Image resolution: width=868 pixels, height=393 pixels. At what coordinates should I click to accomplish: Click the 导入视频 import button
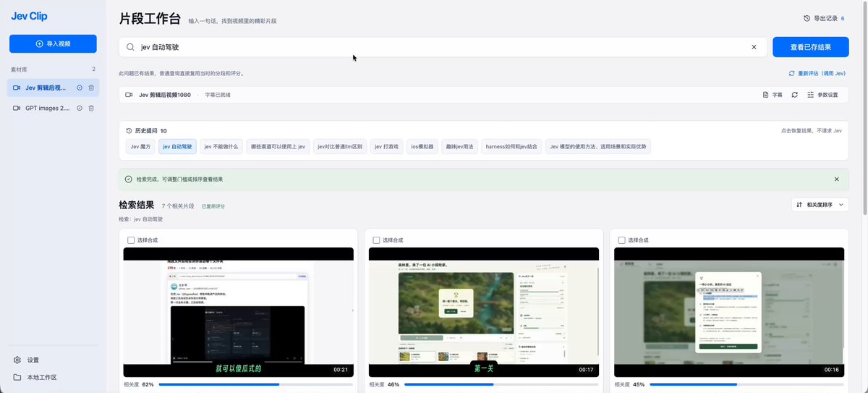[53, 43]
